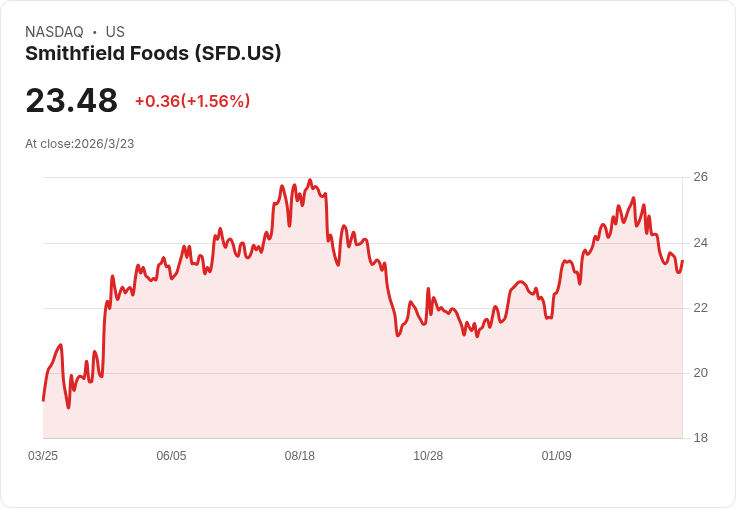Click the US market label
This screenshot has height=508, width=736.
[115, 32]
